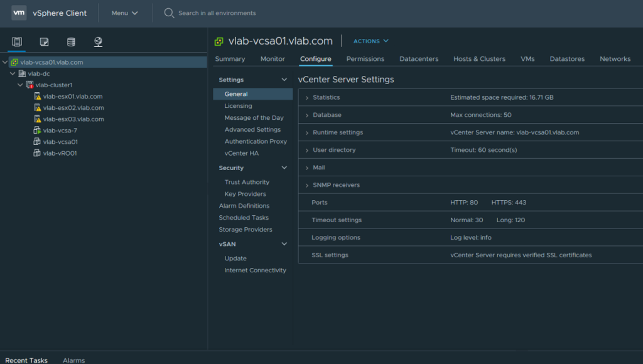The image size is (643, 364).
Task: Select the vlab-vcsa-7 virtual machine icon
Action: [x=37, y=131]
